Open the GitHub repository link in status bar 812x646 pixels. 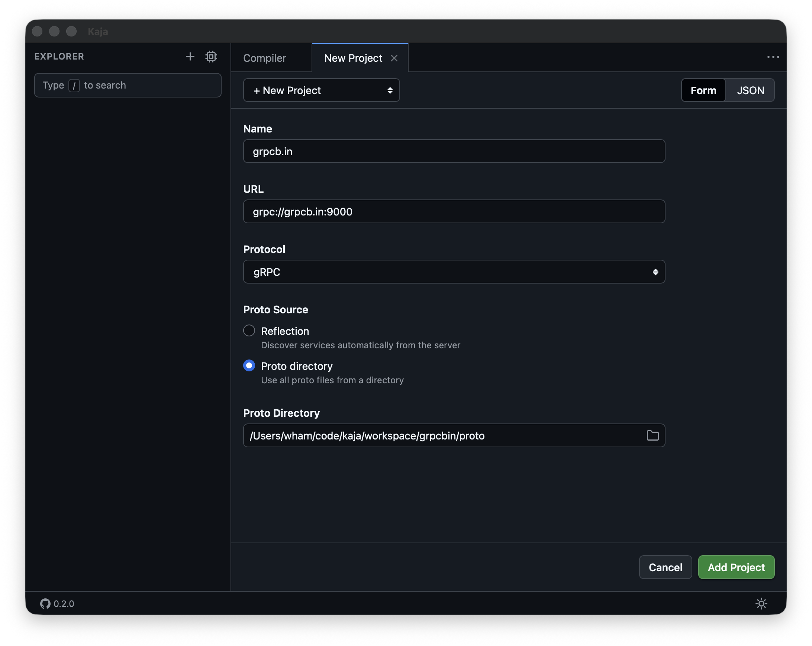(x=45, y=604)
